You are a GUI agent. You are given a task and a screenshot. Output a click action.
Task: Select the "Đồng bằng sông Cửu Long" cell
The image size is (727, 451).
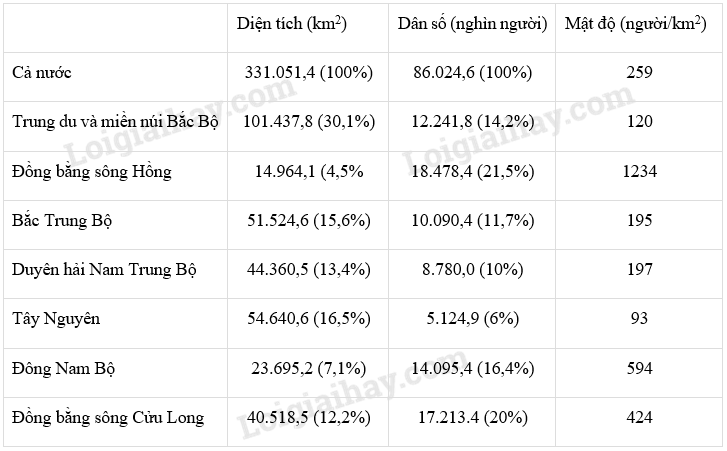coord(108,418)
